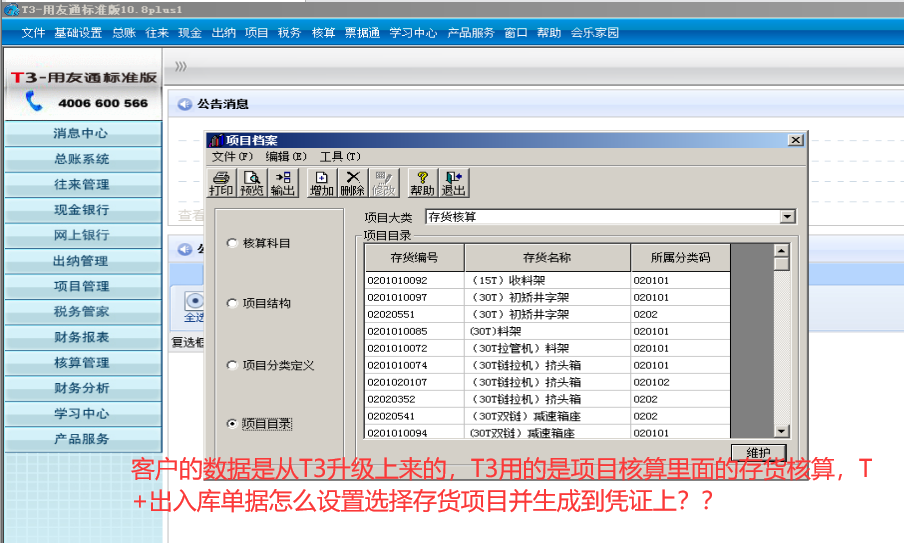Open the 文件(F) menu in 项目档案 dialog
Screen dimensions: 904x543
[232, 156]
